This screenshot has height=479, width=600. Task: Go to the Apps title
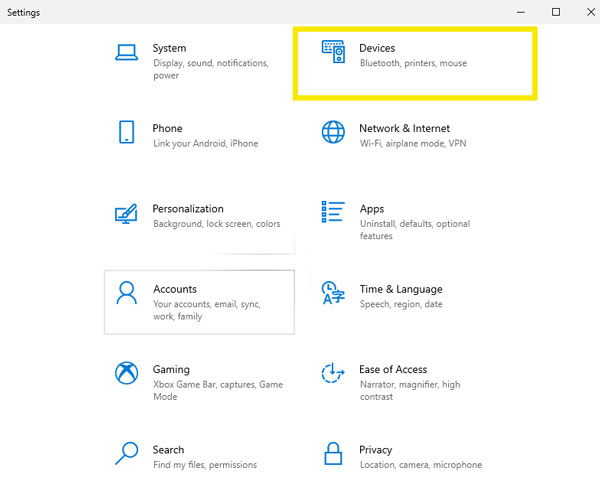(372, 209)
